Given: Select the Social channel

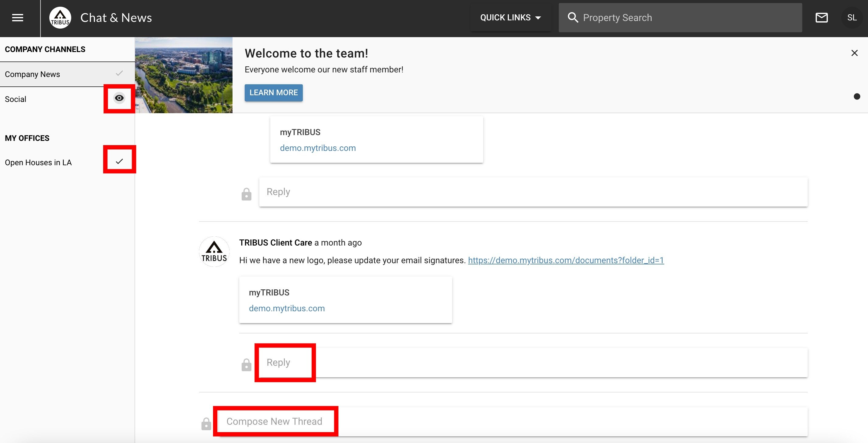Looking at the screenshot, I should coord(67,99).
